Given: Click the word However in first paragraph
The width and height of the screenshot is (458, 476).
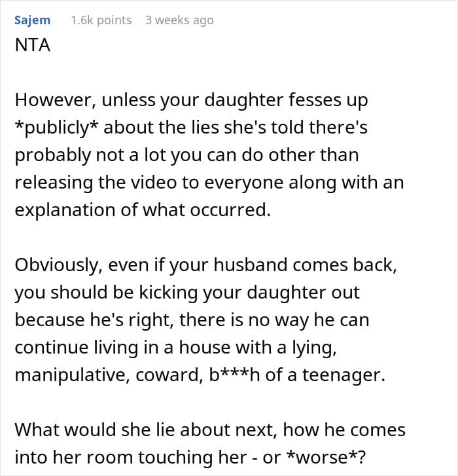Looking at the screenshot, I should [x=55, y=100].
